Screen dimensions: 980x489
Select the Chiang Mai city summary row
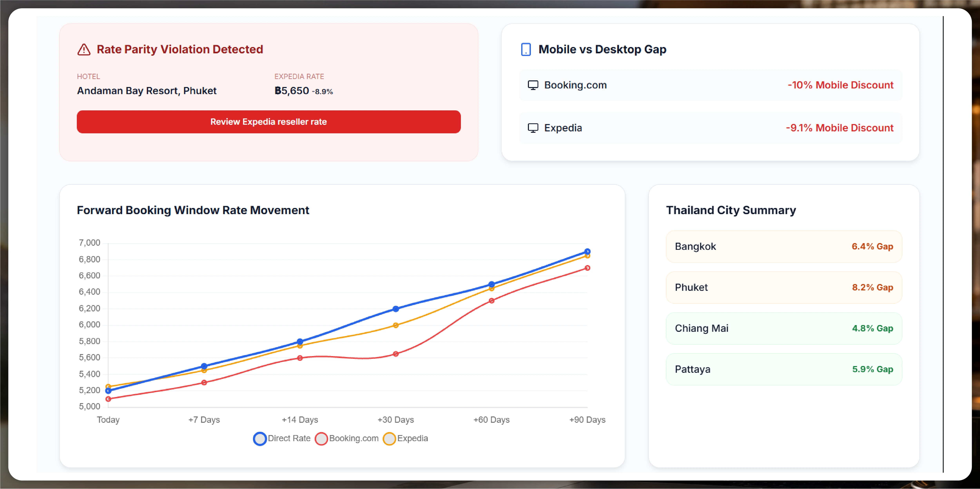(x=784, y=328)
